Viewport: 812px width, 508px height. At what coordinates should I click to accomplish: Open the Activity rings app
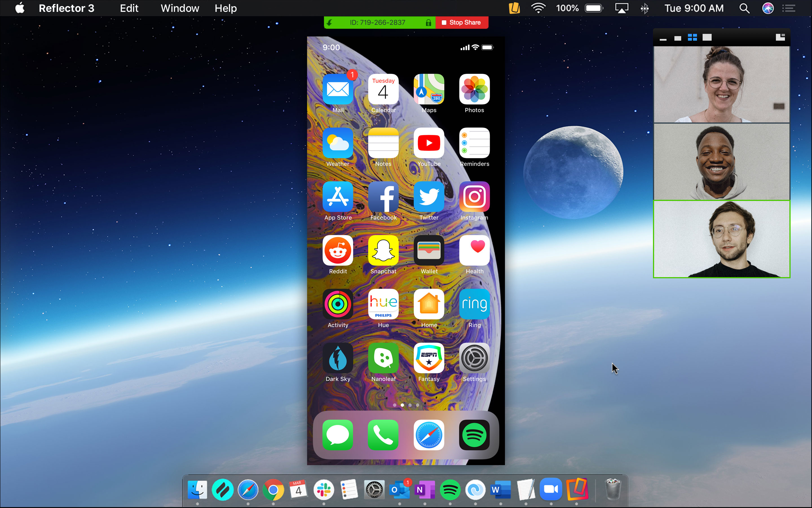[337, 305]
